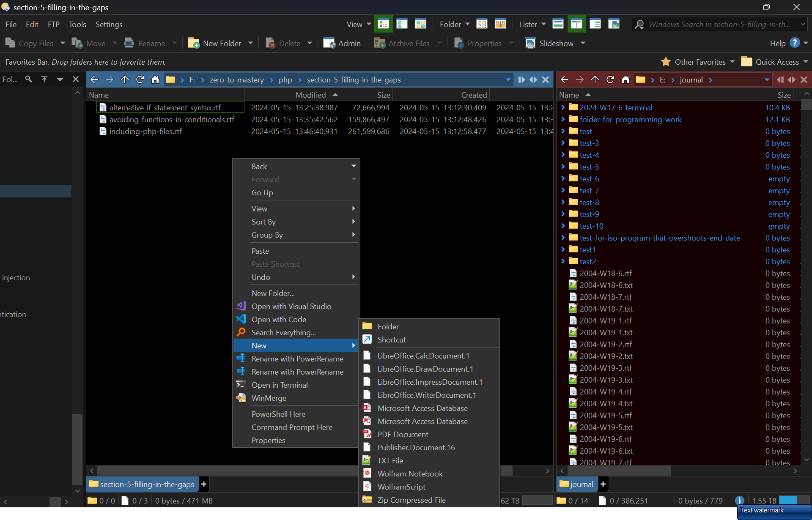The image size is (812, 520).
Task: Click the zero-to-mastery breadcrumb
Action: click(x=236, y=79)
